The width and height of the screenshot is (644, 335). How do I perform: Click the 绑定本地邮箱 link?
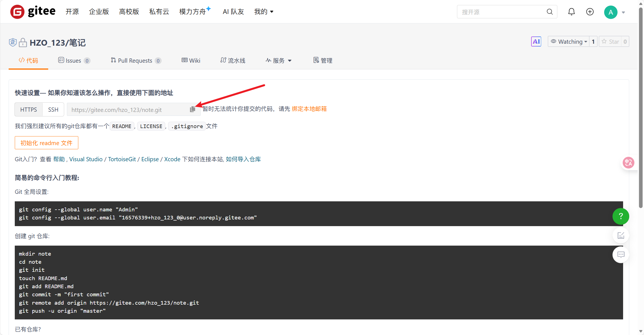point(309,109)
